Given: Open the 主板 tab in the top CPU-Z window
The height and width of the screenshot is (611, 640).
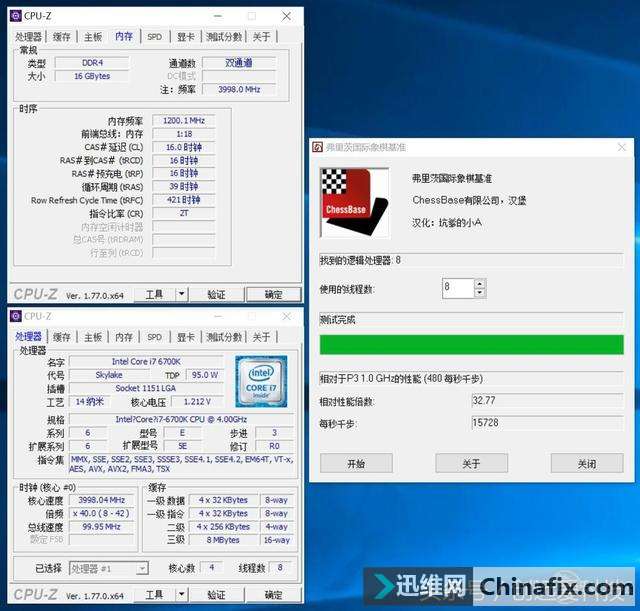Looking at the screenshot, I should click(93, 37).
